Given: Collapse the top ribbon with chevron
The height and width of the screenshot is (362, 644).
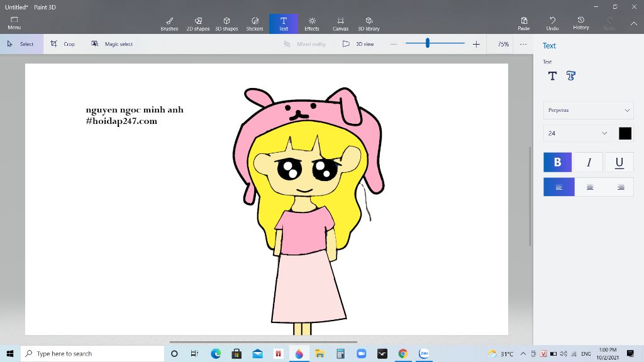Looking at the screenshot, I should tap(634, 24).
